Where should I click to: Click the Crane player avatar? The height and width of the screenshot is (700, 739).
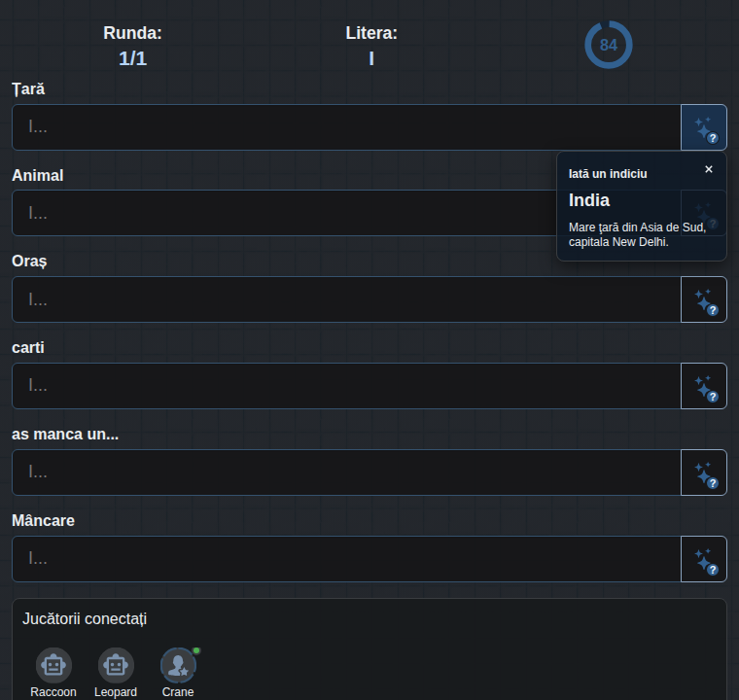click(x=178, y=665)
